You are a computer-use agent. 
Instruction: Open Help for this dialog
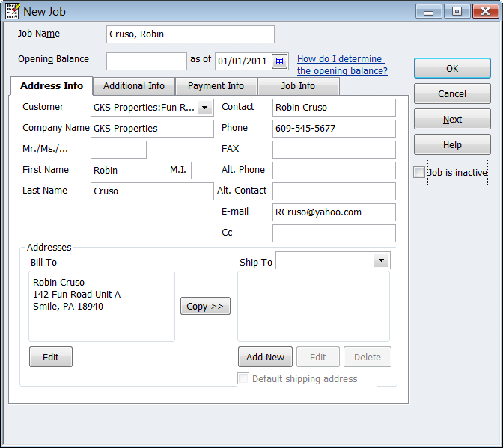point(452,145)
